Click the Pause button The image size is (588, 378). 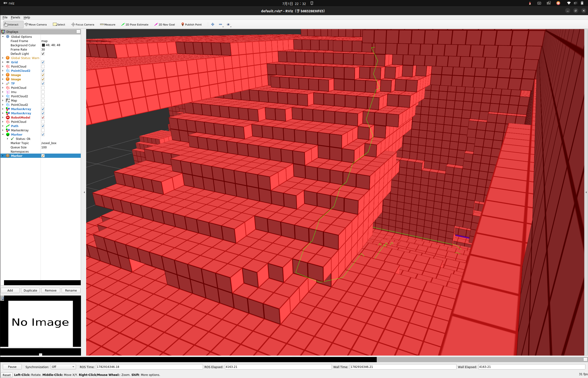click(12, 367)
